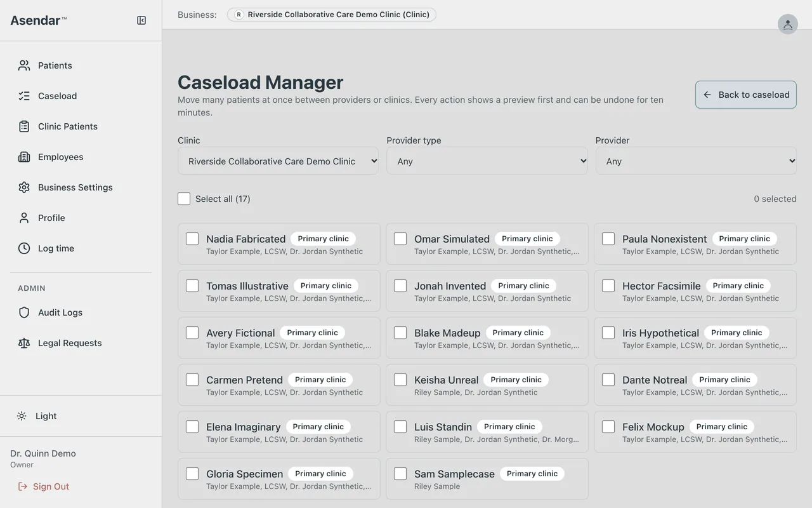Open Audit Logs in the Admin section
812x508 pixels.
coord(81,312)
